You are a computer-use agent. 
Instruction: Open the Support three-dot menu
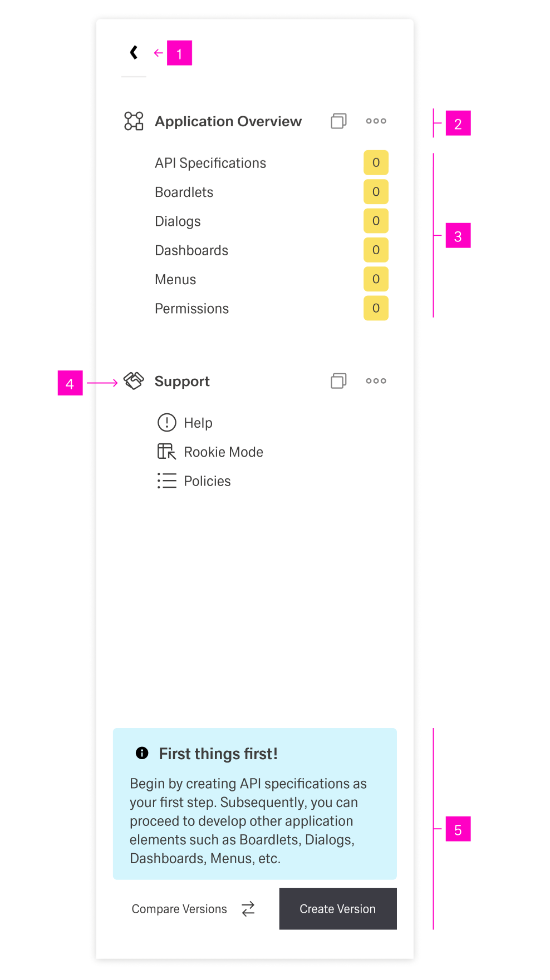tap(375, 380)
